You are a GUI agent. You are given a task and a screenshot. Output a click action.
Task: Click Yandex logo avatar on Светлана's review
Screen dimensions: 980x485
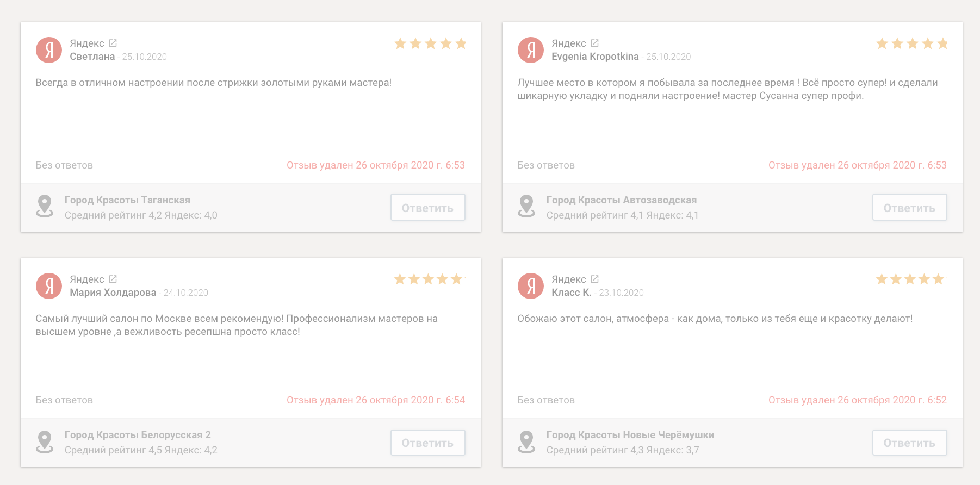49,50
